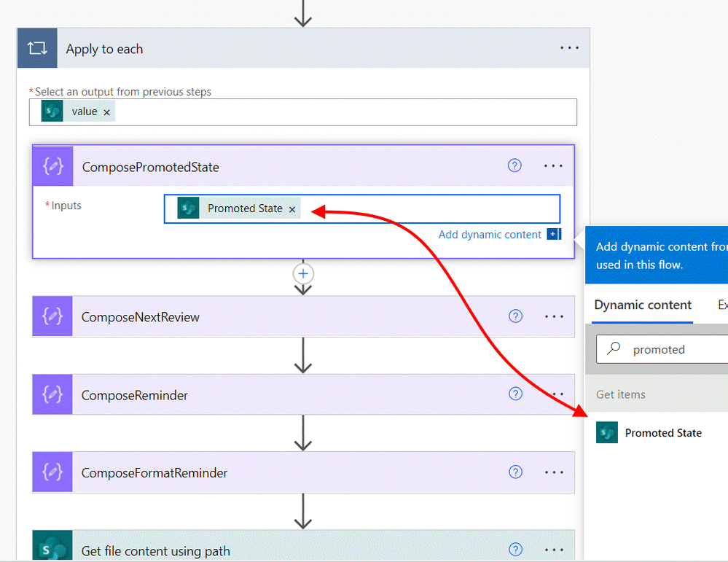The width and height of the screenshot is (728, 562).
Task: Remove the value token
Action: [107, 112]
